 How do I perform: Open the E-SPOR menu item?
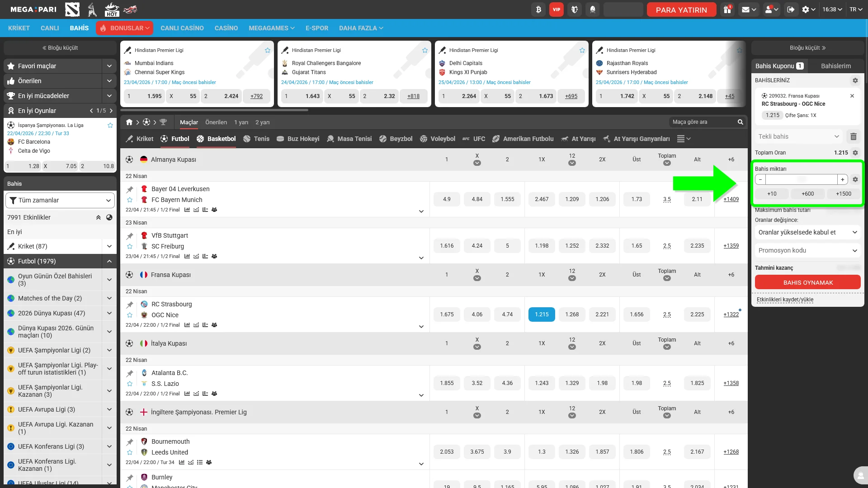[317, 28]
